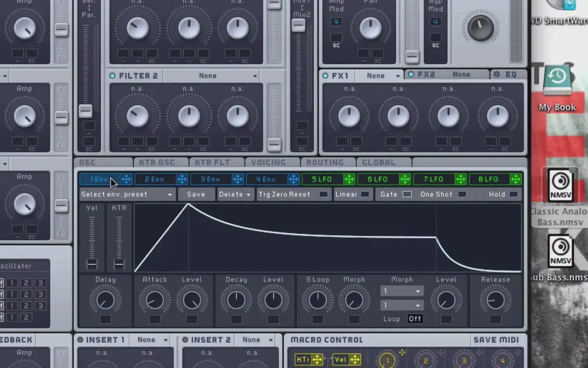Click the 4 Env modulation assign cross icon
588x368 pixels.
tap(293, 179)
